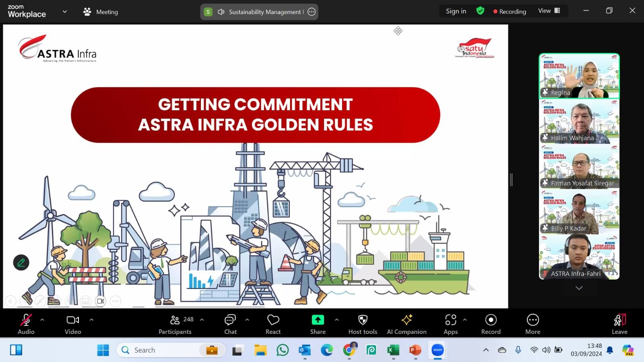644x362 pixels.
Task: Open the More options menu
Action: click(533, 324)
